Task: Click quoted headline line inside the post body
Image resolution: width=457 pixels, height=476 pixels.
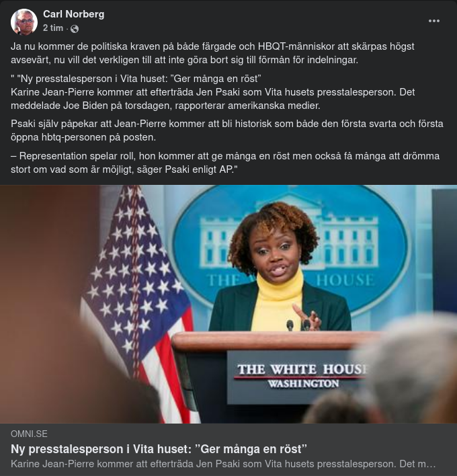Action: 136,79
